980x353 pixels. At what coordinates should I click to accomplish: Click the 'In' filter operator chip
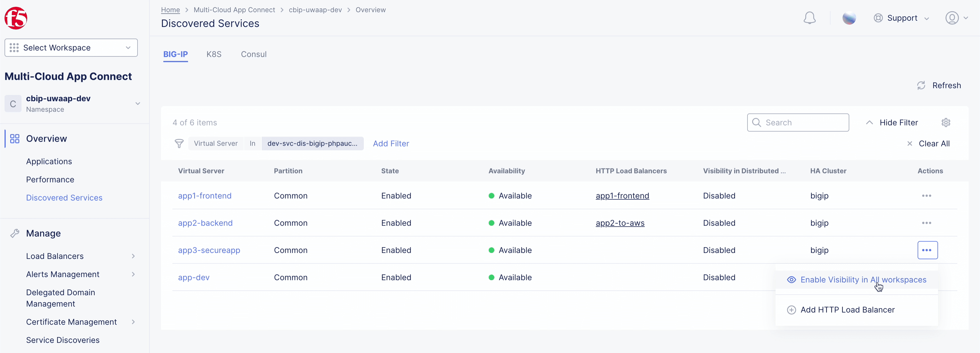click(253, 144)
